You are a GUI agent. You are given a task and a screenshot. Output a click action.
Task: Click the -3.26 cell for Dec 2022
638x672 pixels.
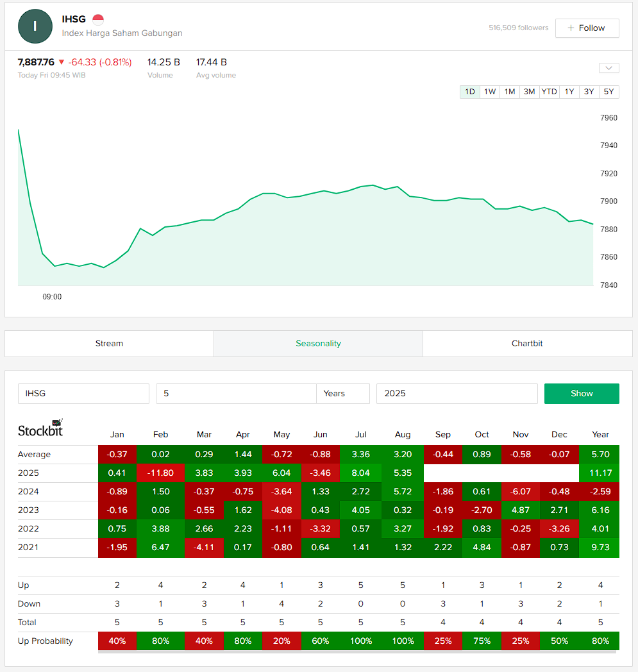pos(559,529)
